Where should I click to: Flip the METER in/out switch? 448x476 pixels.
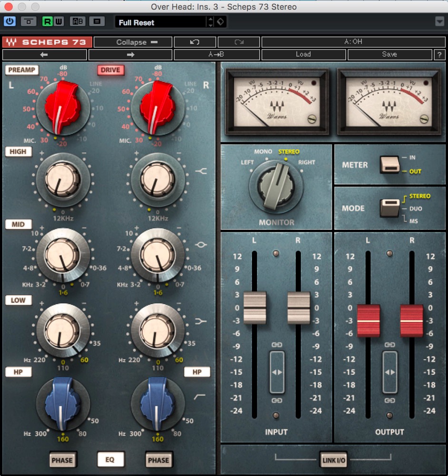(390, 165)
